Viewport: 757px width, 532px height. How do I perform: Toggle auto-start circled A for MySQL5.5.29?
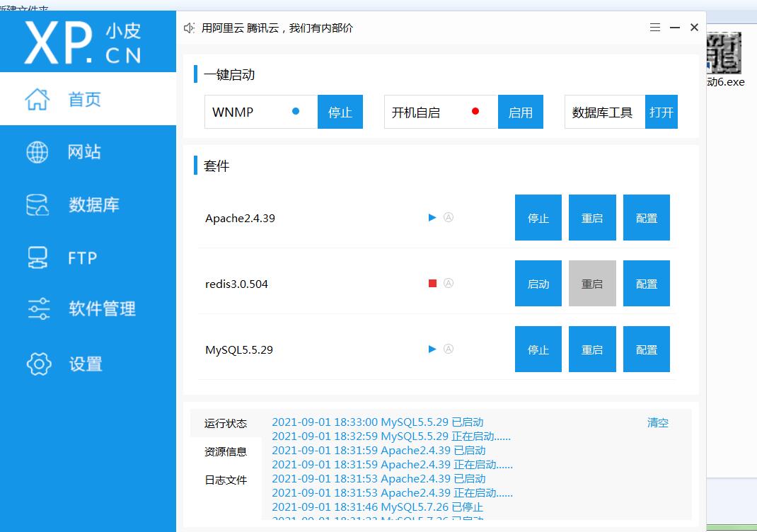448,349
